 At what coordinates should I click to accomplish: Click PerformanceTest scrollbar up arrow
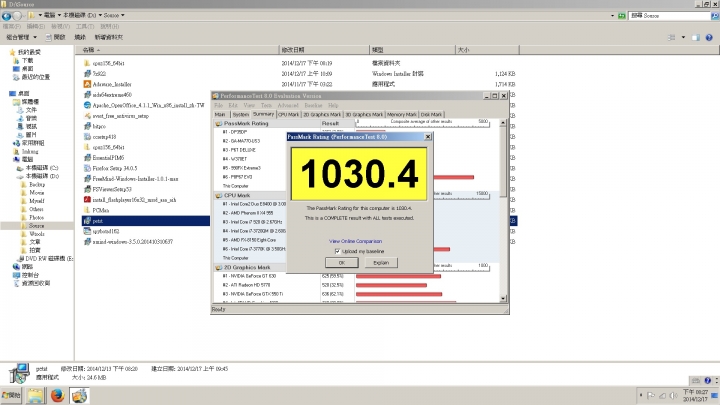pyautogui.click(x=503, y=123)
